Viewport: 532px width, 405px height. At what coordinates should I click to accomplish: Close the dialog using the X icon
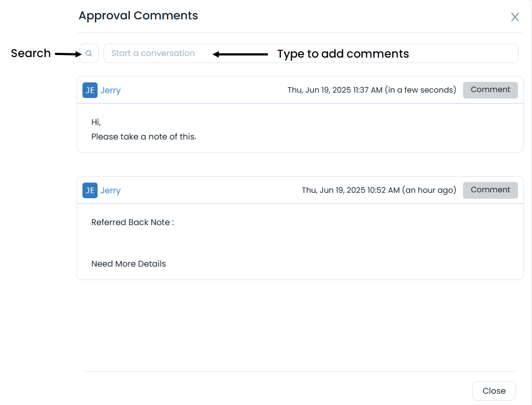pos(515,17)
